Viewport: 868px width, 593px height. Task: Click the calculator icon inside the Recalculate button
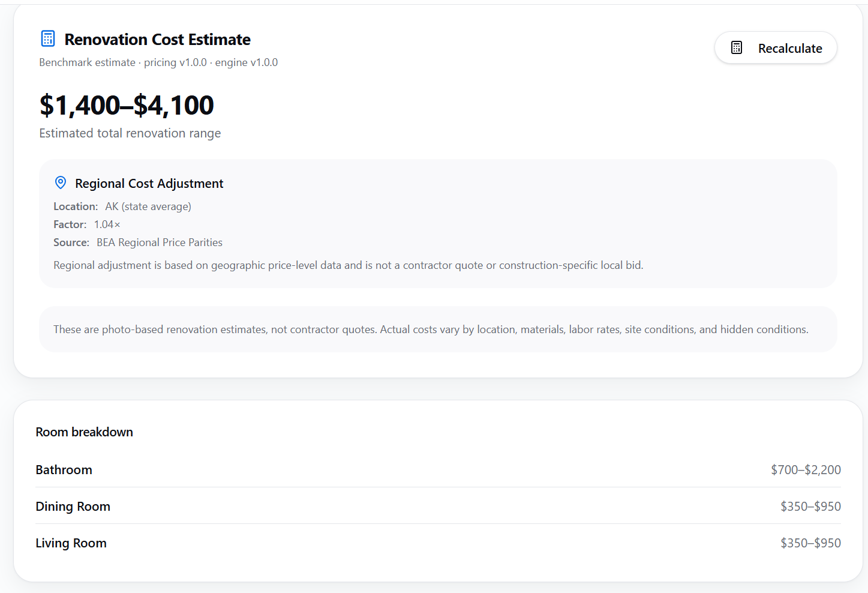737,48
